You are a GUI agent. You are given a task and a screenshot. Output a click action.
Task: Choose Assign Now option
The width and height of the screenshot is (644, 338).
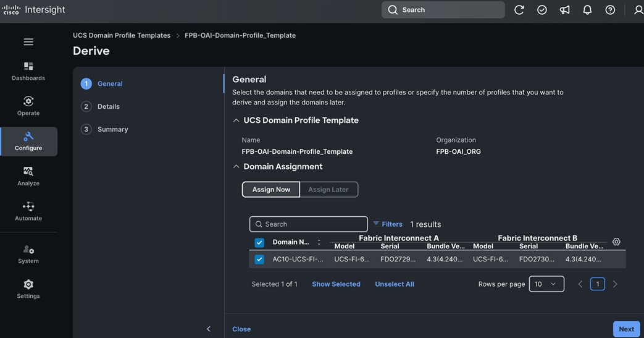pos(271,190)
